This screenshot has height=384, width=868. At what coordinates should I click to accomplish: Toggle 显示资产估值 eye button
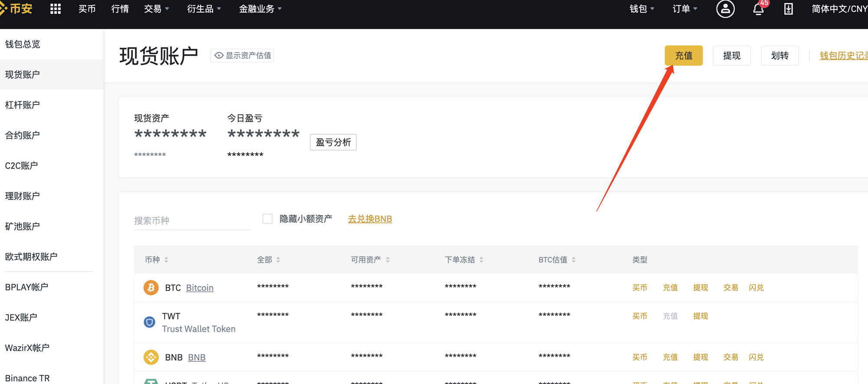pos(242,56)
